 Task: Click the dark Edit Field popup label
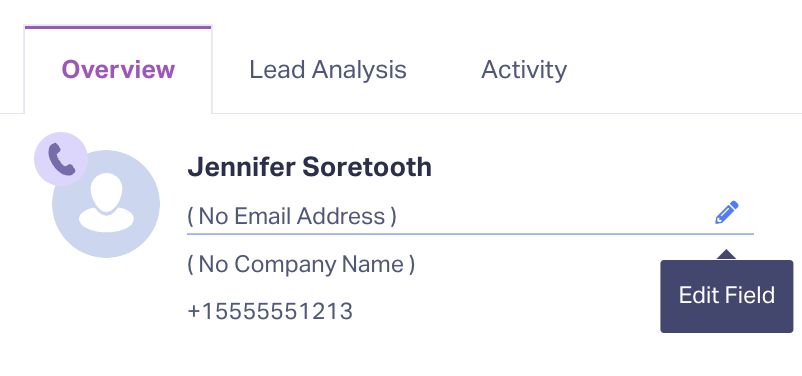(x=726, y=296)
